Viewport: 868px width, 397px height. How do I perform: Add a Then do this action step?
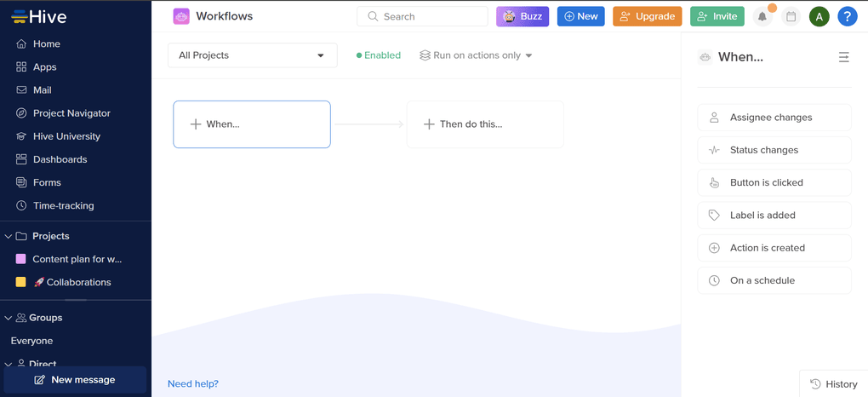point(484,124)
